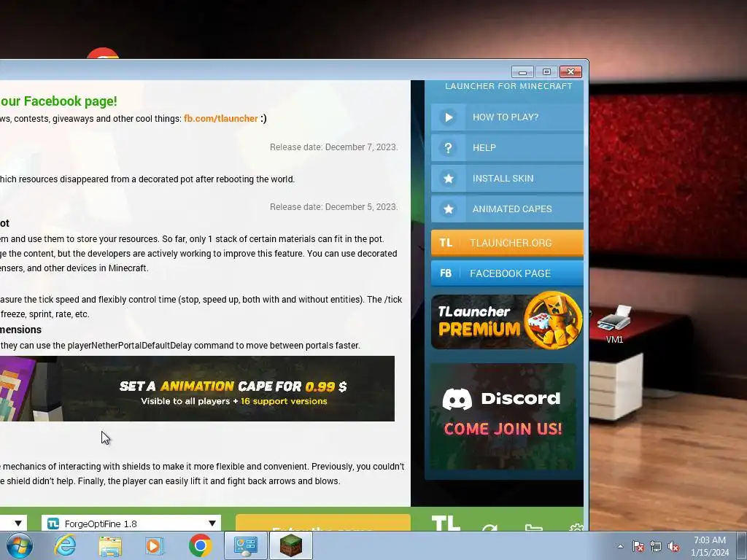Click the HELP menu label
Image resolution: width=747 pixels, height=560 pixels.
coord(484,148)
